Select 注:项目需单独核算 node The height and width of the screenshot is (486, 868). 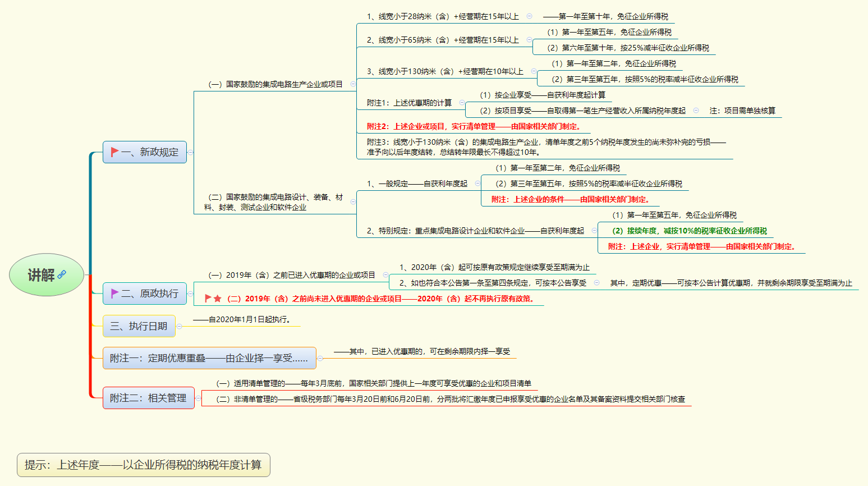coord(742,111)
